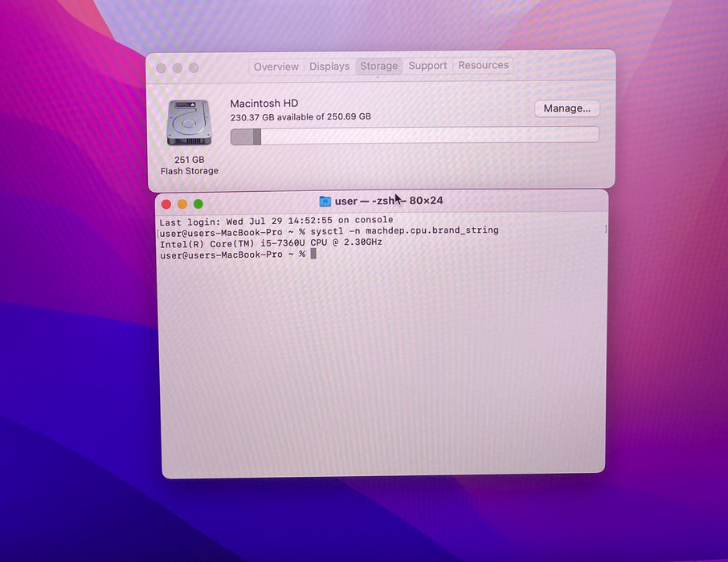Click the Macintosh HD label
728x562 pixels.
pos(264,103)
